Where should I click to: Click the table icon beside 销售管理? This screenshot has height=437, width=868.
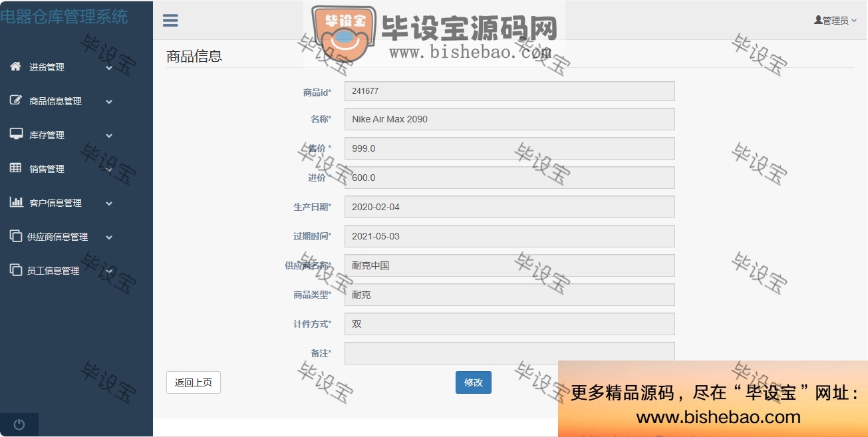[16, 168]
